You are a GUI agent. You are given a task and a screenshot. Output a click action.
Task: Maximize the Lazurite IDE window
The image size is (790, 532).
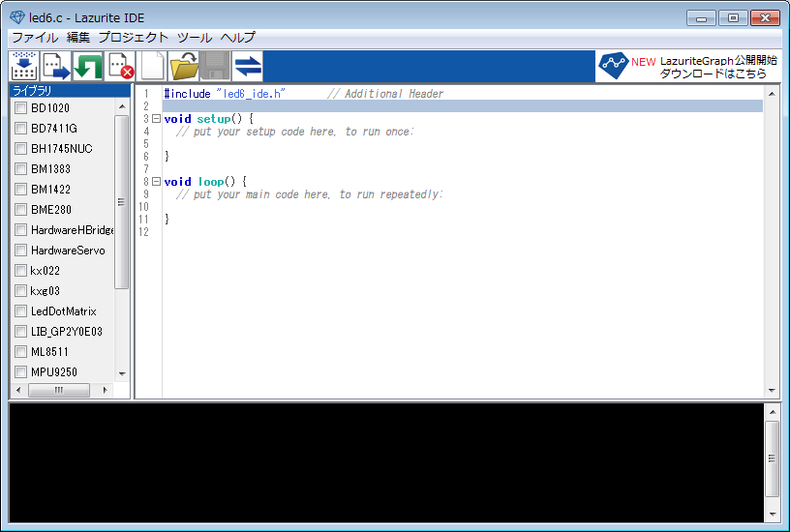click(733, 18)
